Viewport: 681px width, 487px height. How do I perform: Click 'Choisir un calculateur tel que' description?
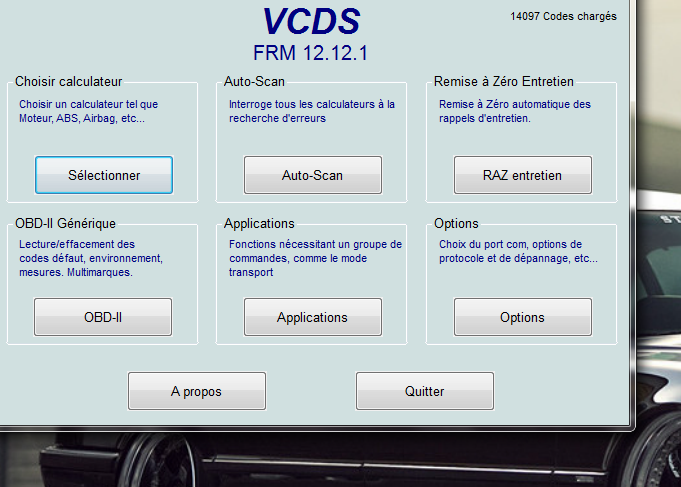89,111
